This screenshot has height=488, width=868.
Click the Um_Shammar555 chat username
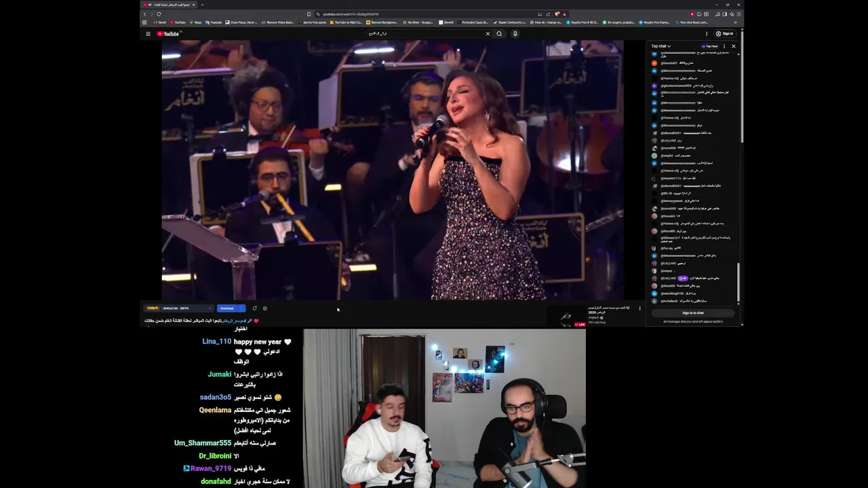(203, 443)
